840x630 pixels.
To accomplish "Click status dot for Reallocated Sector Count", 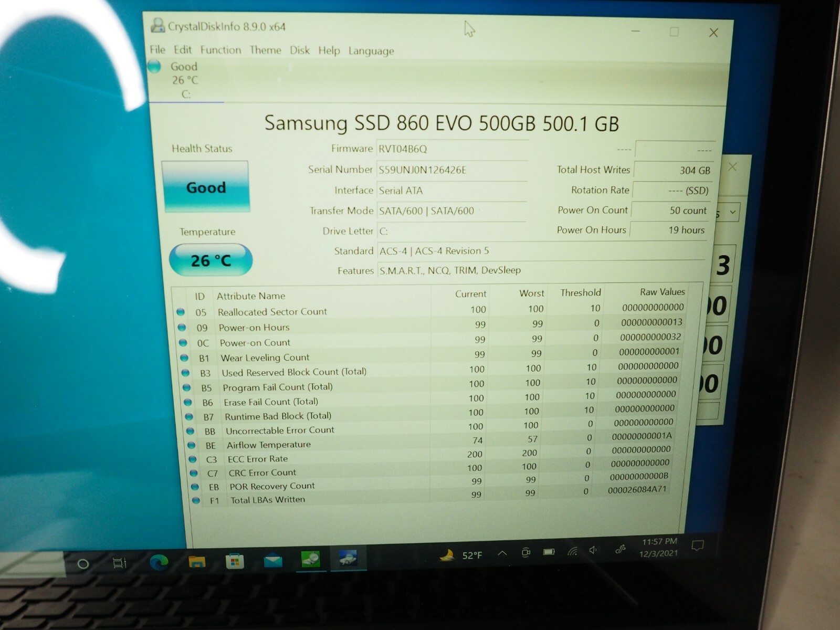I will click(181, 312).
